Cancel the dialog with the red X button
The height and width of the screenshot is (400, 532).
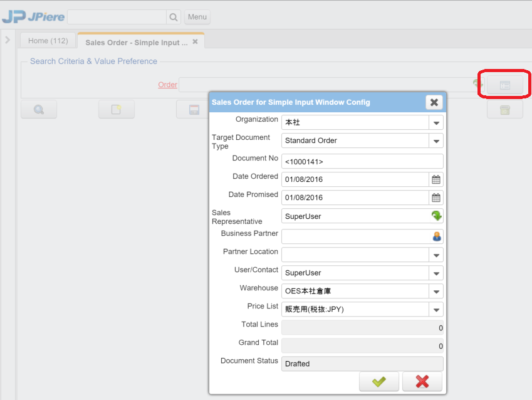[x=422, y=381]
